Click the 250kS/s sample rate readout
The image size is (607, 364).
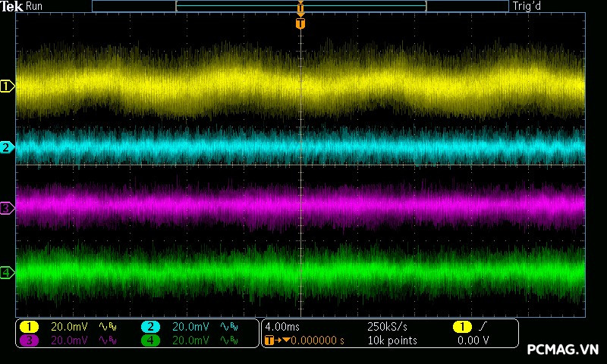[x=388, y=327]
